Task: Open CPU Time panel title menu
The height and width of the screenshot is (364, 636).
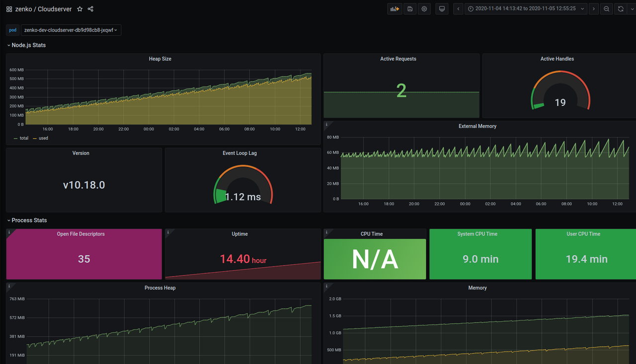Action: coord(372,234)
